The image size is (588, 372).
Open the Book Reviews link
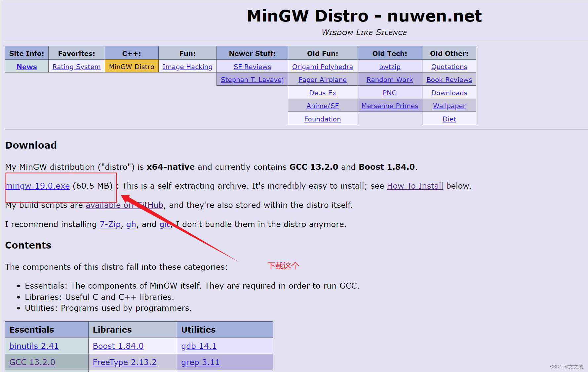(449, 79)
